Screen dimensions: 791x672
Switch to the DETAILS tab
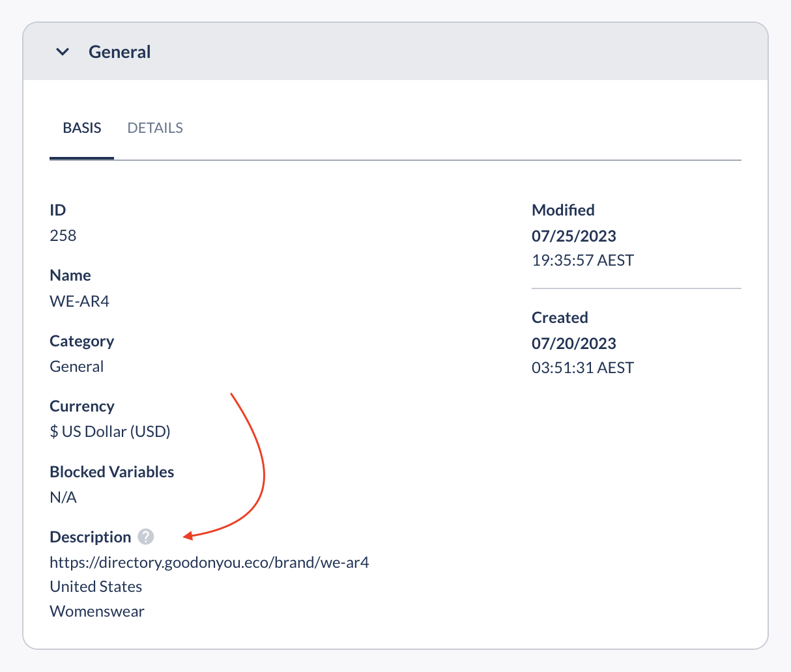click(155, 128)
